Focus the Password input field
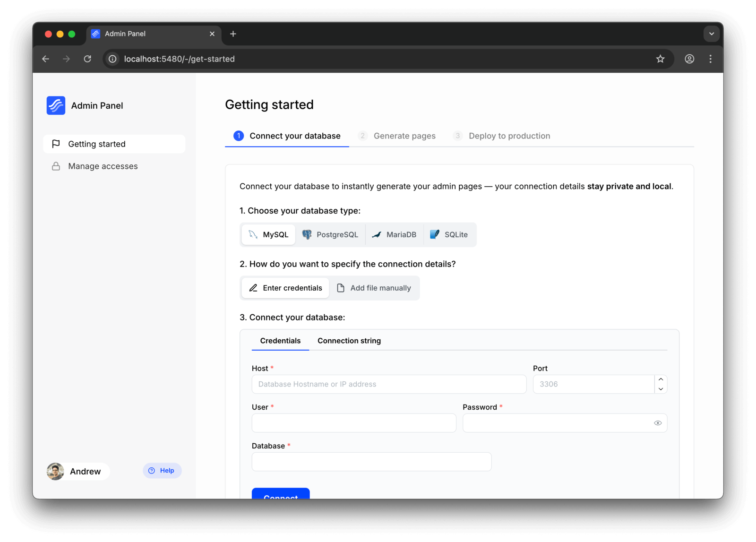Screen dimensions: 756x542 tap(565, 423)
